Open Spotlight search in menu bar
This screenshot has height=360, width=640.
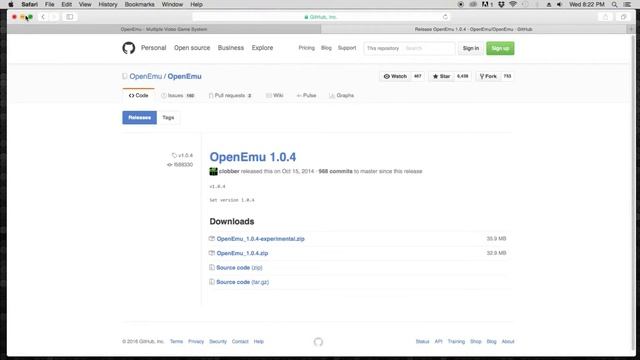tap(614, 4)
